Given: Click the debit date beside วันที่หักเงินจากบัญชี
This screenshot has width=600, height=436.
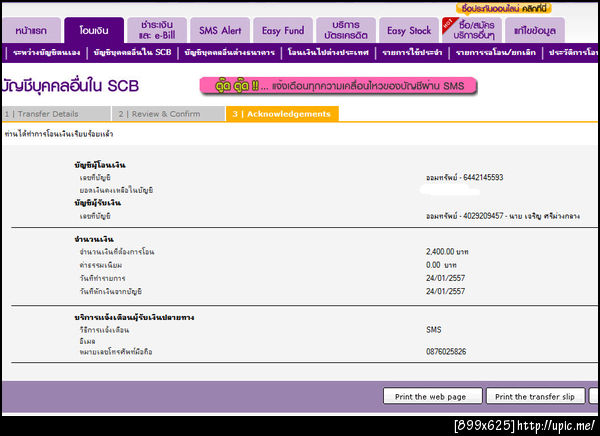Looking at the screenshot, I should coord(445,291).
